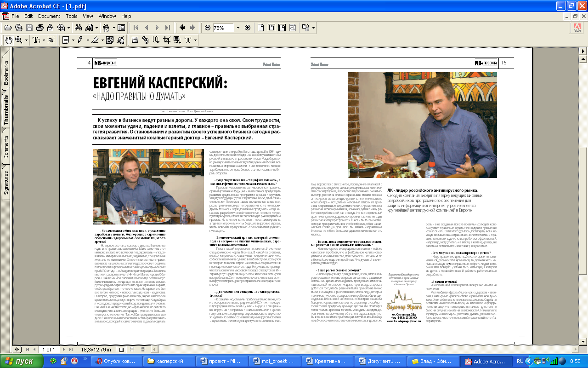Expand the Pencil tool dropdown arrow
588x368 pixels.
point(87,40)
